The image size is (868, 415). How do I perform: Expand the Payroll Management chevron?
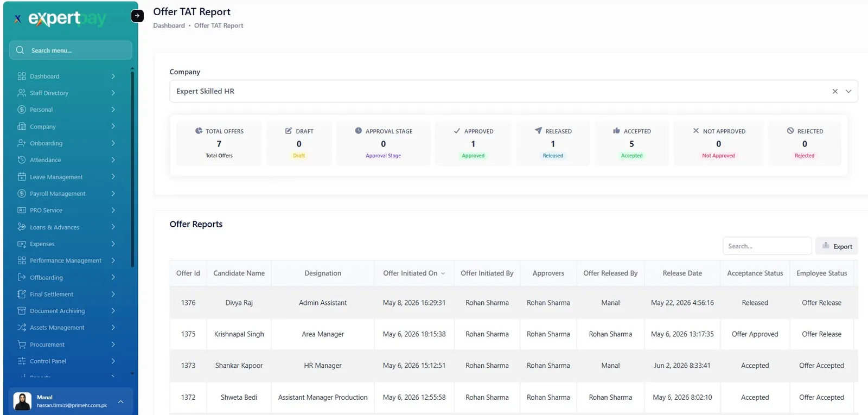[113, 194]
